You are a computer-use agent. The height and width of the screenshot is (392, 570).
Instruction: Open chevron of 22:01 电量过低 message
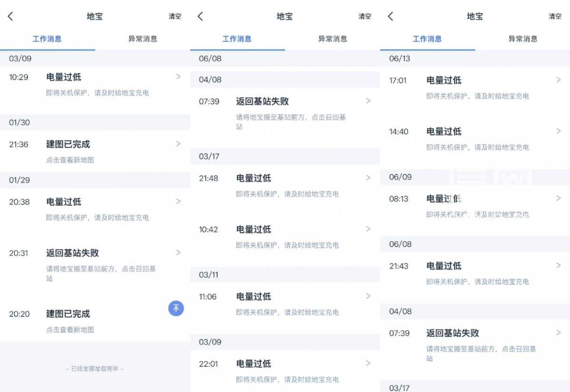coord(369,363)
